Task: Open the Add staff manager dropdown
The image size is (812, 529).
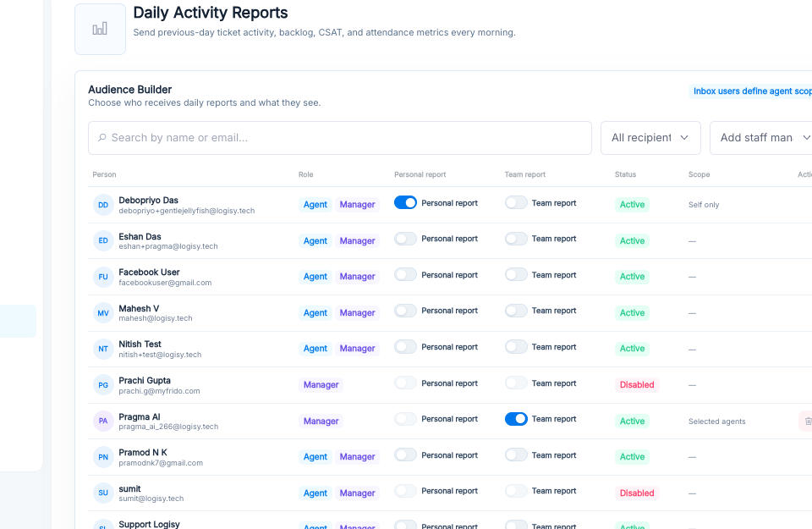Action: coord(760,138)
